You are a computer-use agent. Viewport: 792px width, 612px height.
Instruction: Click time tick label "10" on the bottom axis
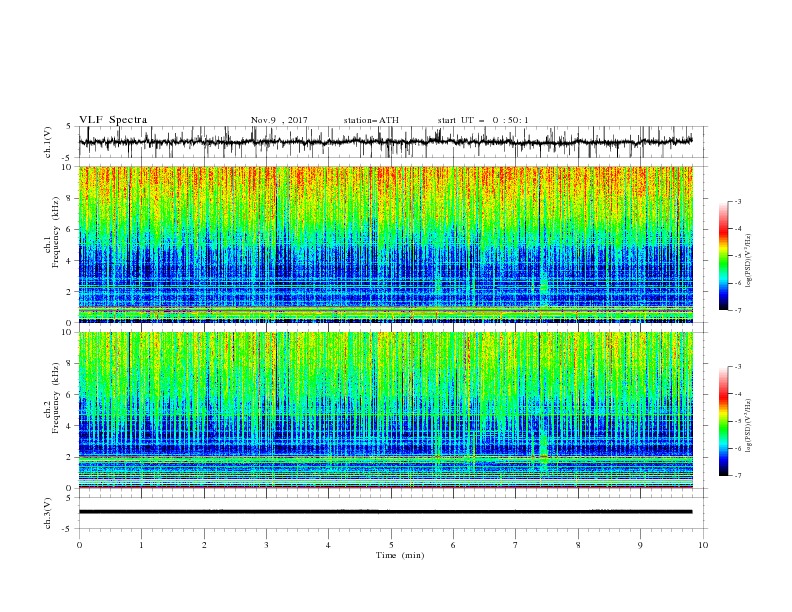(703, 545)
